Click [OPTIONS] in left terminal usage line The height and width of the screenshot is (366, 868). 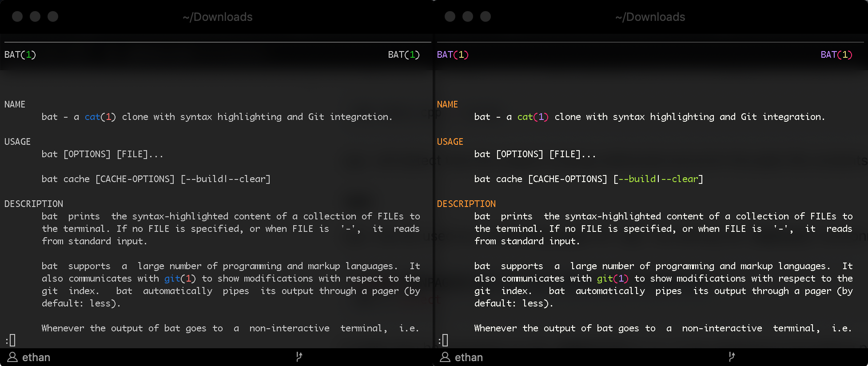(x=87, y=154)
